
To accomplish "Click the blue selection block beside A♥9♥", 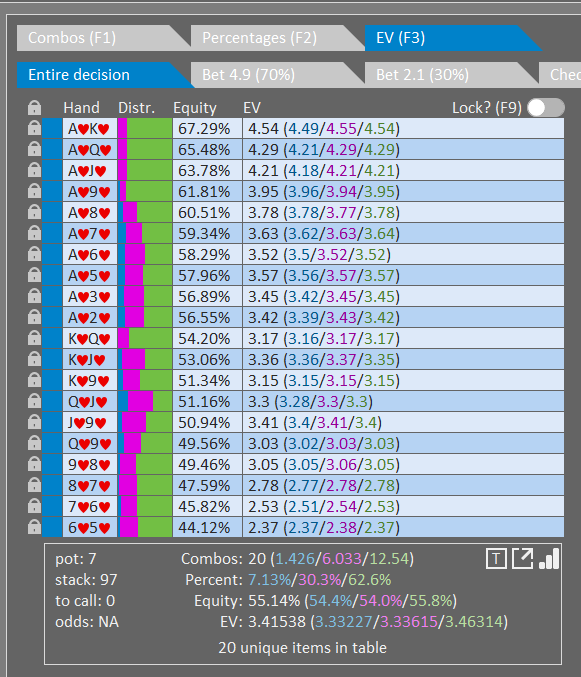I will (52, 191).
